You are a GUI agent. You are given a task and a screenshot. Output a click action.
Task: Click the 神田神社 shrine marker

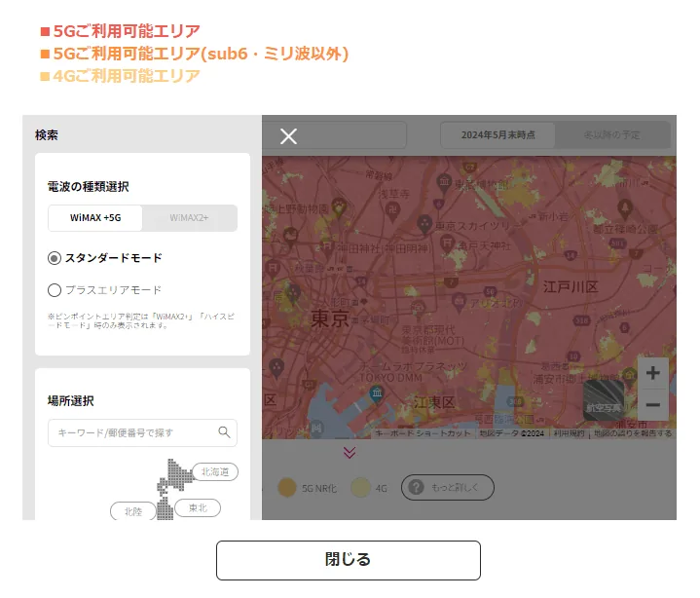tap(327, 246)
